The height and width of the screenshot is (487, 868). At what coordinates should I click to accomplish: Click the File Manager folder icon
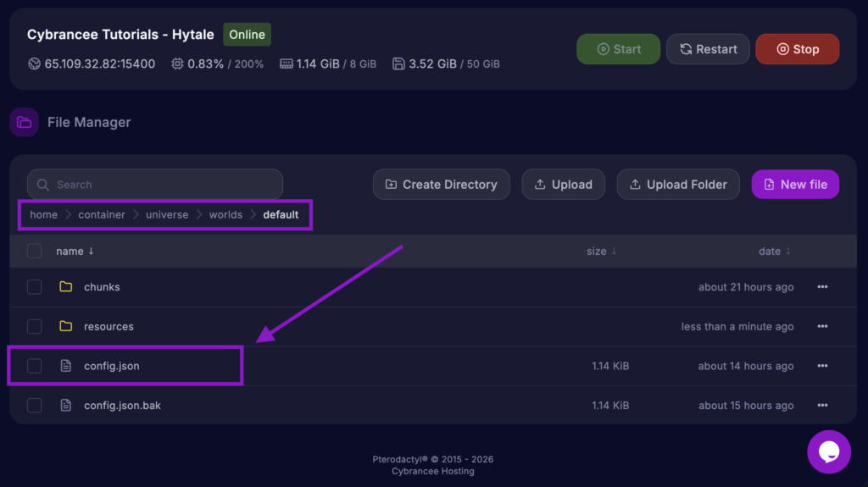tap(24, 122)
